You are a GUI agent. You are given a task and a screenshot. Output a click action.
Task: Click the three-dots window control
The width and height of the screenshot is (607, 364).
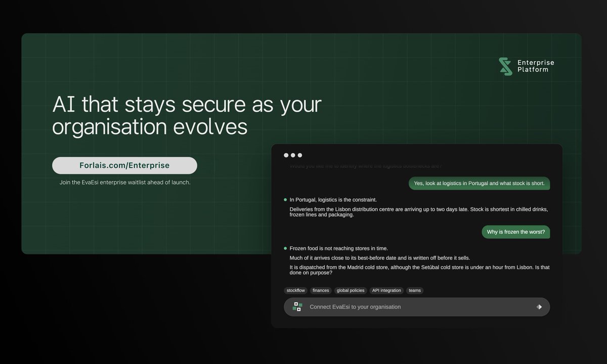(x=293, y=155)
